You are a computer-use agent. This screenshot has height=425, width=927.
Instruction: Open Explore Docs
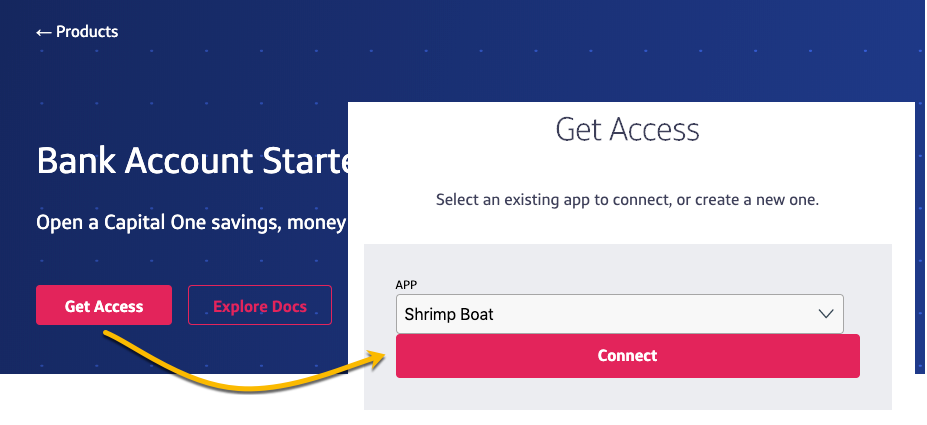[x=259, y=306]
